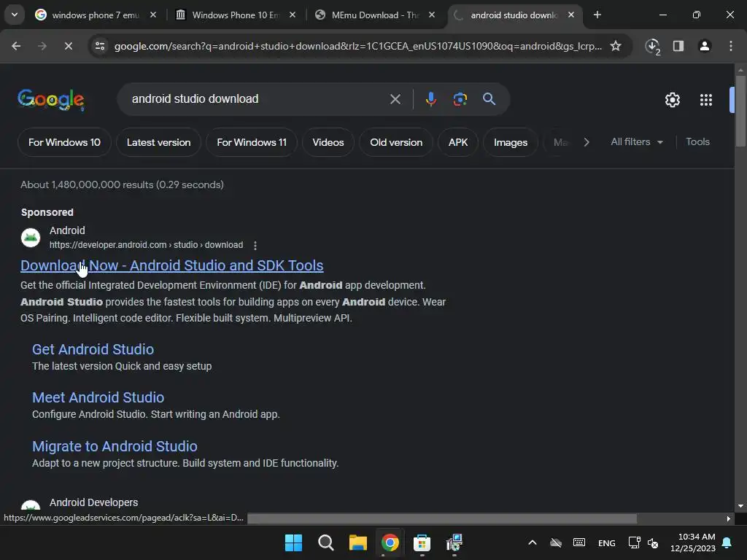Open the notification bell
Viewport: 747px width, 560px height.
(727, 542)
